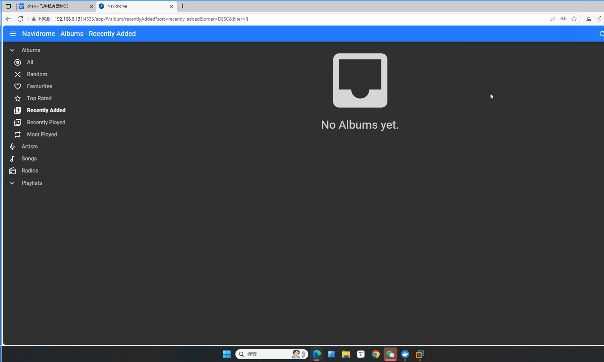Open the Artists microphone icon
This screenshot has height=362, width=604.
click(x=12, y=146)
